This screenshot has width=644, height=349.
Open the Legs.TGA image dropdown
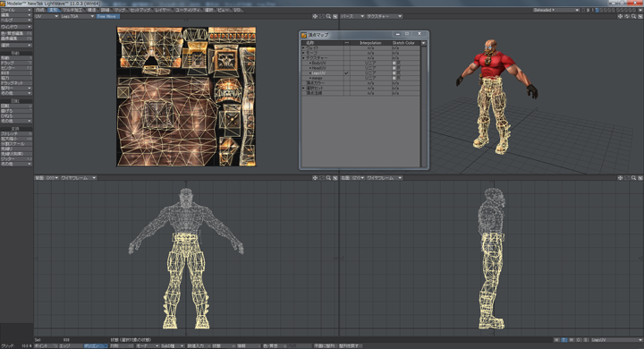coord(77,16)
